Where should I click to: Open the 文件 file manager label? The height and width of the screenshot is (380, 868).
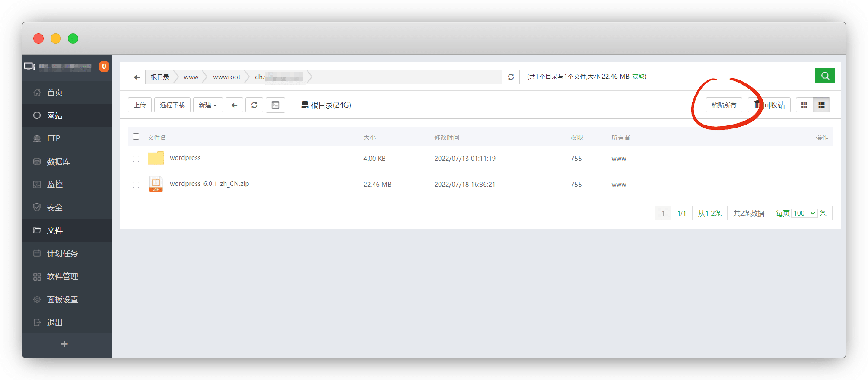click(54, 230)
